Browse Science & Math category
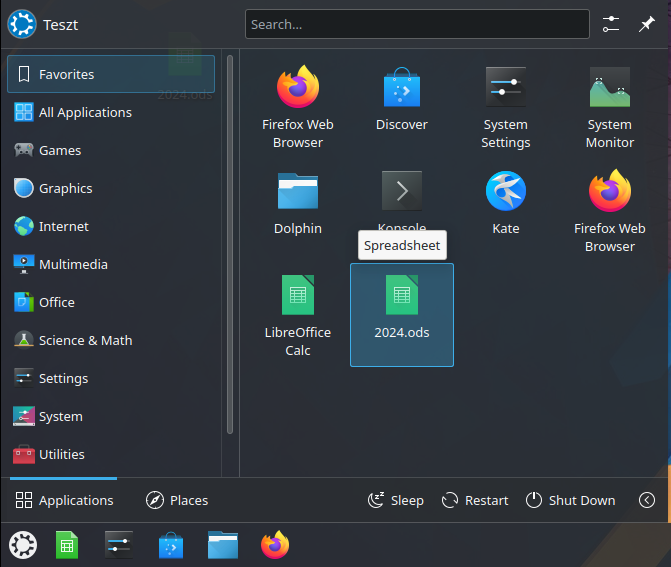The width and height of the screenshot is (671, 567). [111, 341]
